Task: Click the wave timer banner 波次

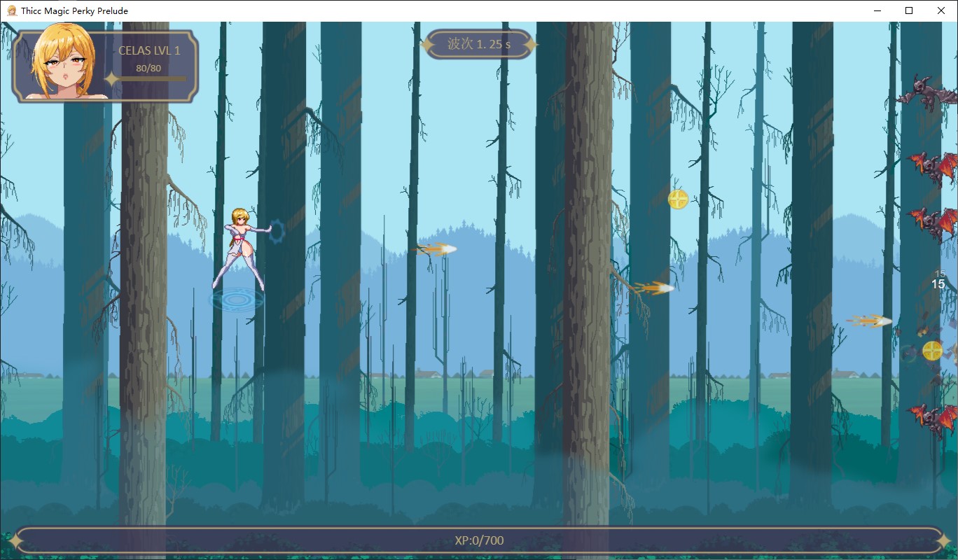Action: [x=479, y=44]
